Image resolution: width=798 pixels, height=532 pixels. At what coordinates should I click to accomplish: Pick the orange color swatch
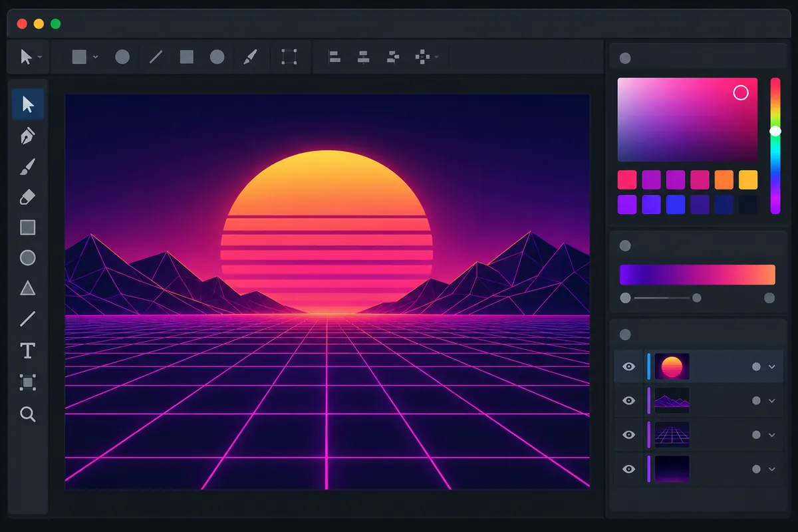724,180
